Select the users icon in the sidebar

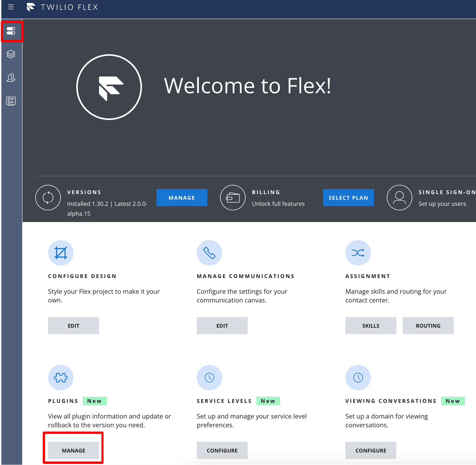pyautogui.click(x=11, y=78)
